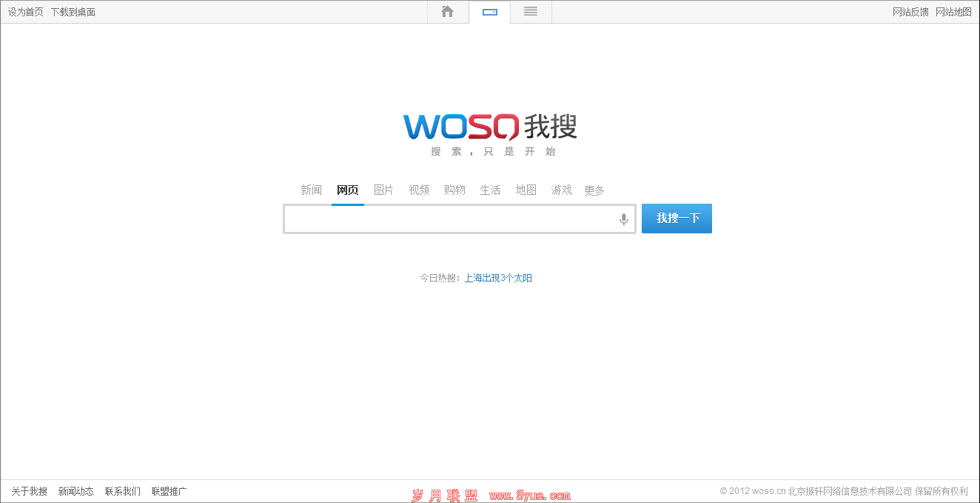Switch to the 游戏 search tab

click(562, 190)
